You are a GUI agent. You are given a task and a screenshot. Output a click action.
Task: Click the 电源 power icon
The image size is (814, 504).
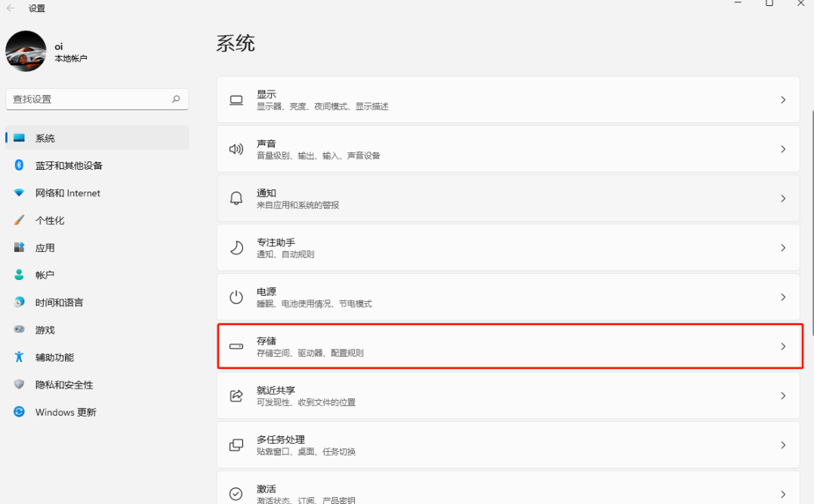[x=236, y=297]
